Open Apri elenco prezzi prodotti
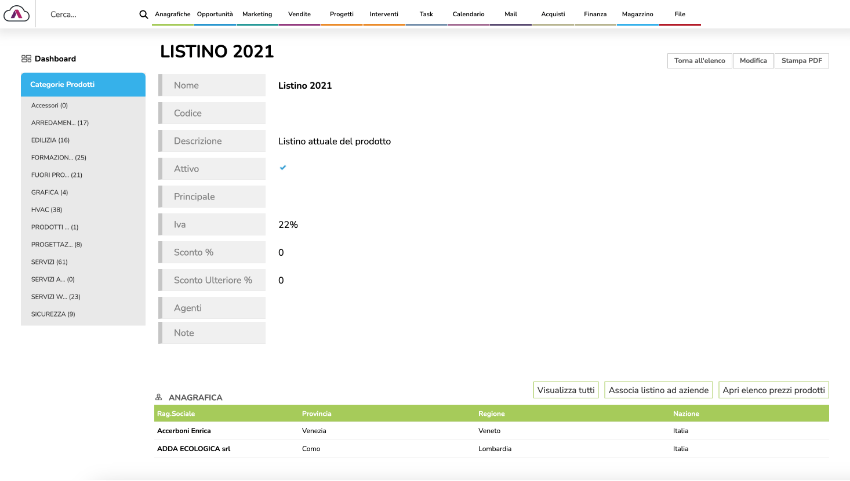 point(775,390)
